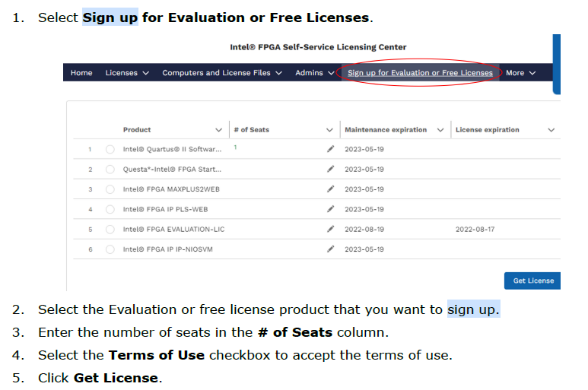Image resolution: width=588 pixels, height=390 pixels.
Task: Go to the Home navigation item
Action: click(81, 73)
